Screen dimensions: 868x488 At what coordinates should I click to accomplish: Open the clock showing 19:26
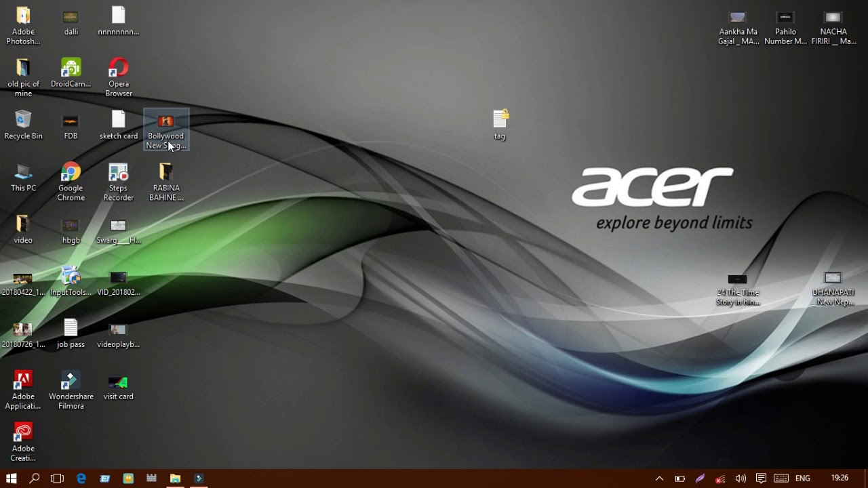pyautogui.click(x=840, y=479)
